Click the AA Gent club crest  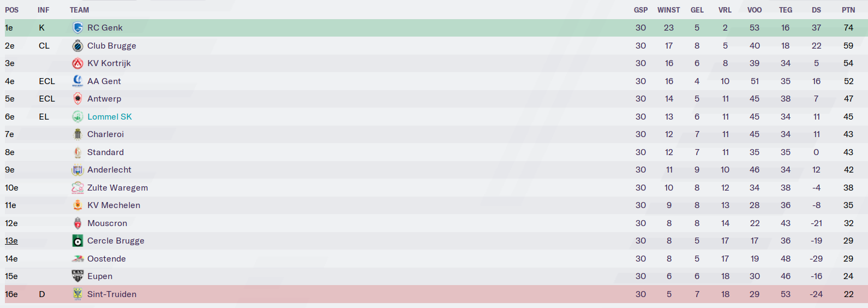77,81
